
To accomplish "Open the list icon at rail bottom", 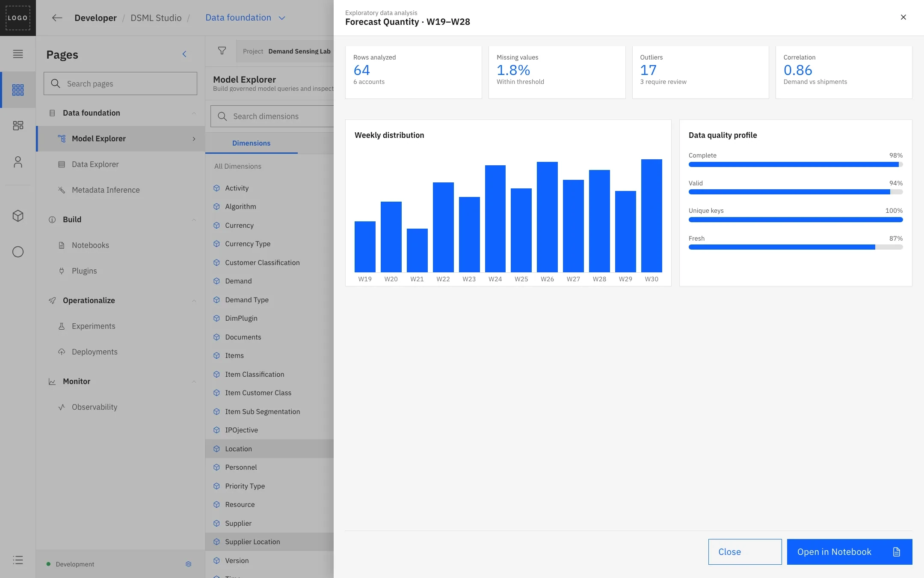I will (x=18, y=560).
